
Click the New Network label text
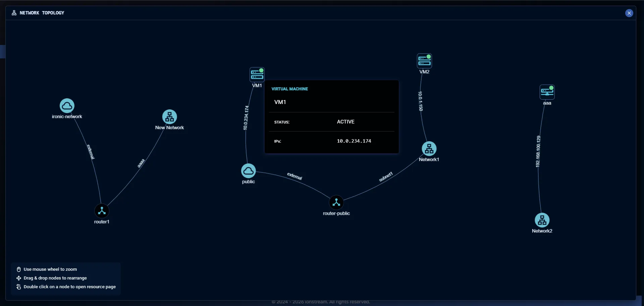pyautogui.click(x=170, y=127)
